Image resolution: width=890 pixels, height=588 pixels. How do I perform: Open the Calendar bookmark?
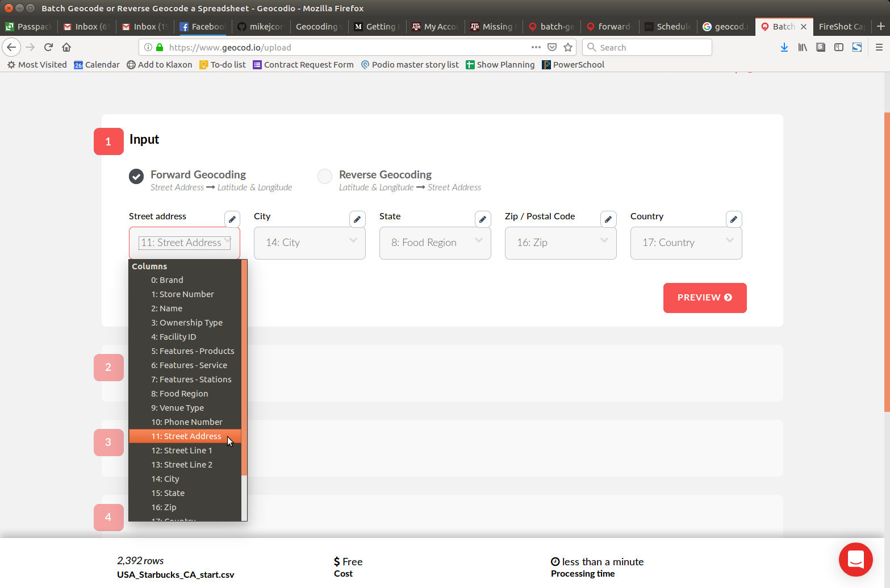97,65
